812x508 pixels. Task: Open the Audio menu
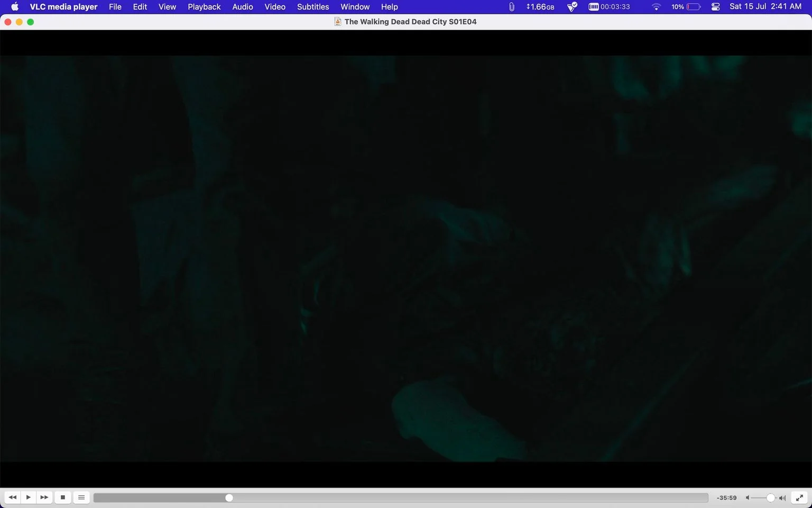(x=243, y=7)
